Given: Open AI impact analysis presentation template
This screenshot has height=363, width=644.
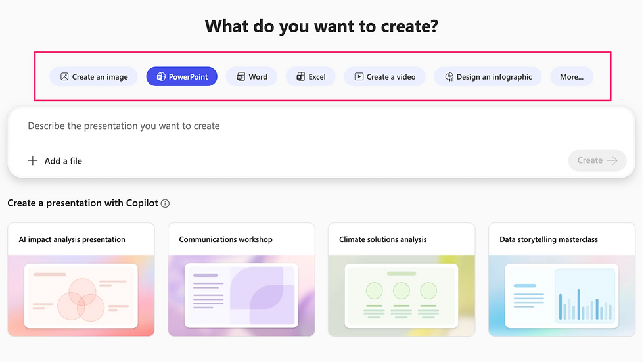Looking at the screenshot, I should pos(81,279).
